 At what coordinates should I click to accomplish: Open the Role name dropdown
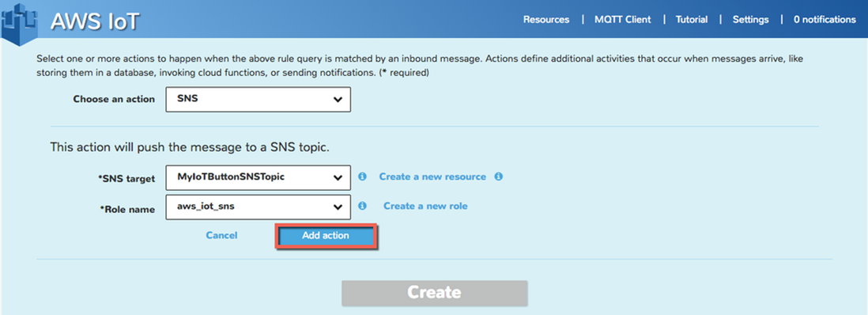pos(258,207)
